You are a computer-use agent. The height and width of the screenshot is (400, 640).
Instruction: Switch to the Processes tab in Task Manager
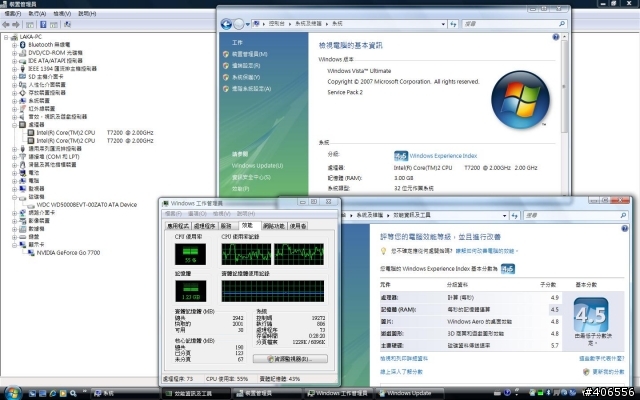tap(204, 226)
